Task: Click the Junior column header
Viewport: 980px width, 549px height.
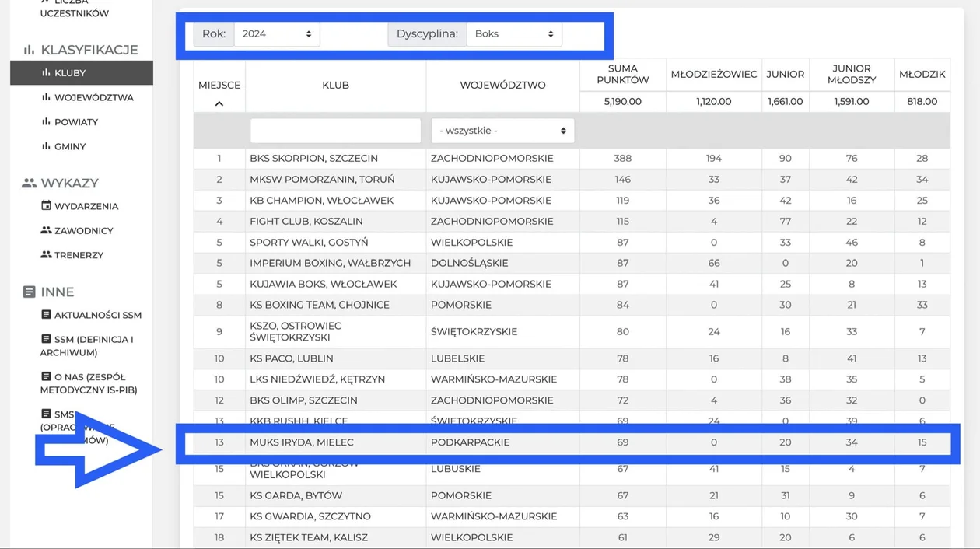Action: tap(785, 75)
